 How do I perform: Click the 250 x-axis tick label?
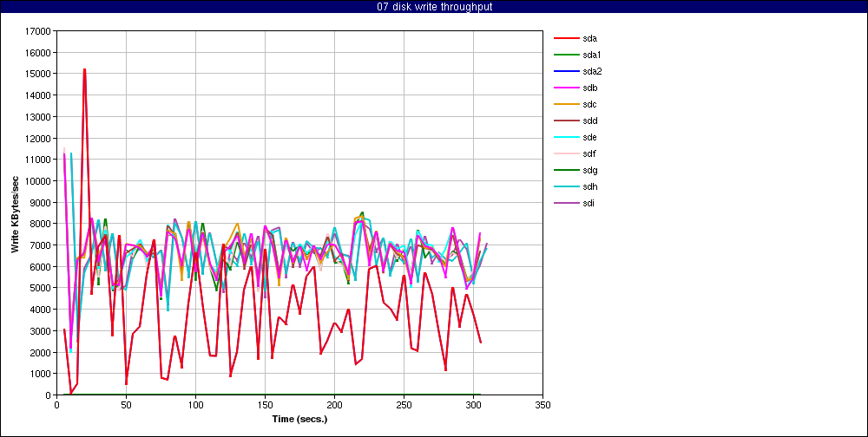click(404, 405)
